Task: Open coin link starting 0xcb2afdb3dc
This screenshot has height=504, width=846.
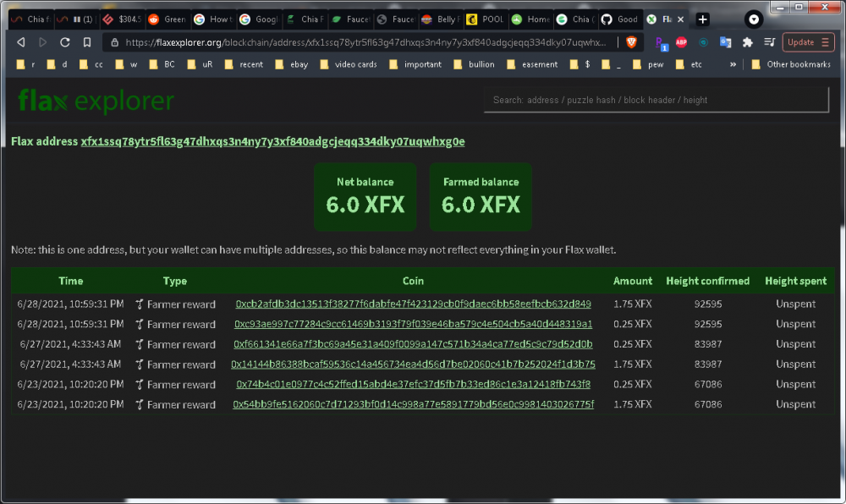Action: [x=414, y=304]
